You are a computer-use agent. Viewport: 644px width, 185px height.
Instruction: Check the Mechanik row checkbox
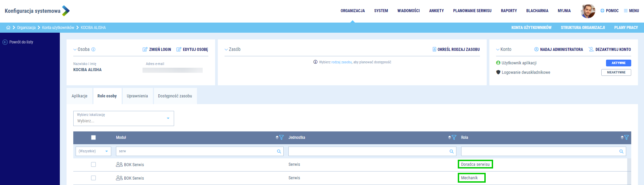tap(93, 178)
